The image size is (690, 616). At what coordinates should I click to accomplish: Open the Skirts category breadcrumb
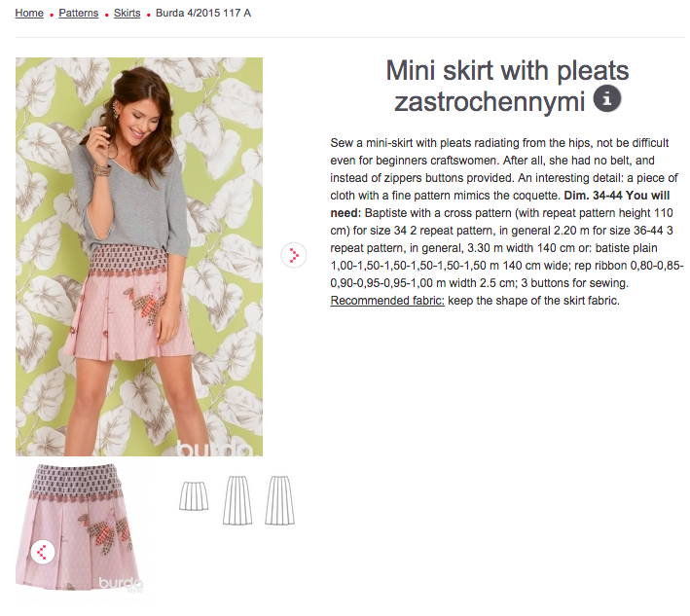[x=127, y=14]
